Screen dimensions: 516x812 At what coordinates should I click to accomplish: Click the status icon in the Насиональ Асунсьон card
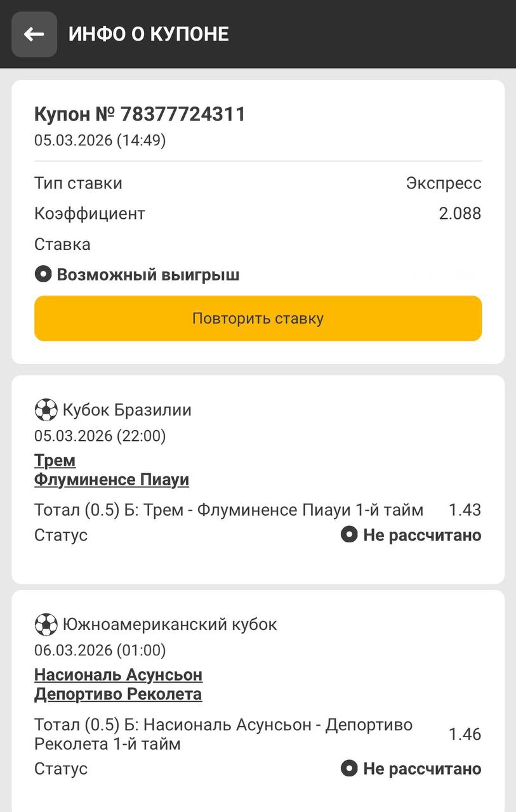pos(349,769)
